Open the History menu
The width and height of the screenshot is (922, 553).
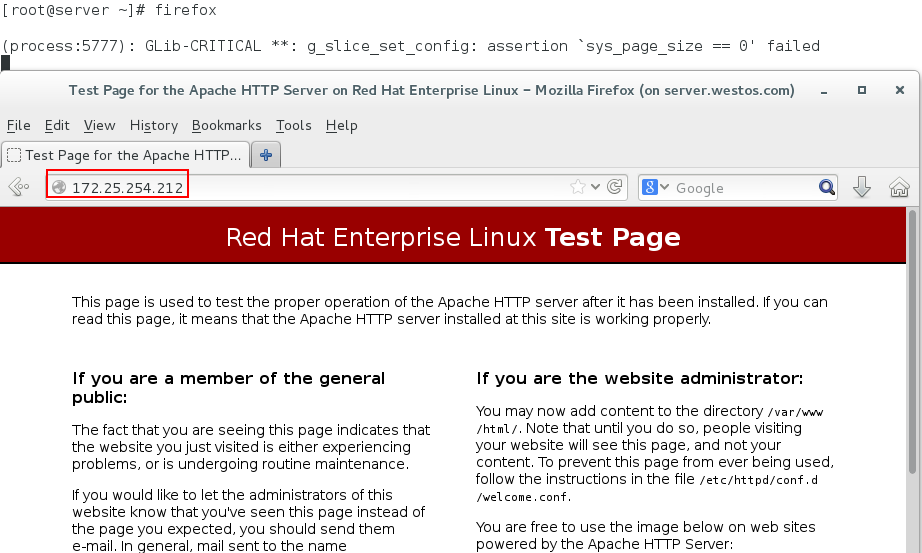(x=153, y=125)
